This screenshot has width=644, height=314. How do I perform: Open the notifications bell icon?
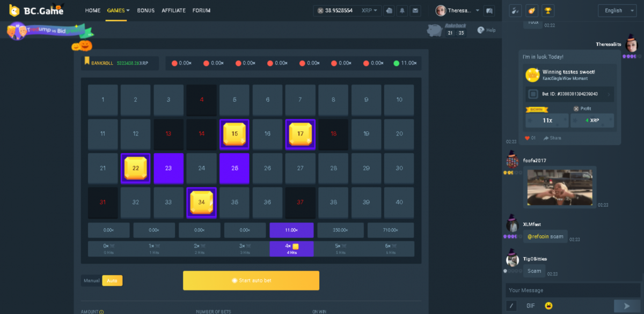pyautogui.click(x=401, y=11)
